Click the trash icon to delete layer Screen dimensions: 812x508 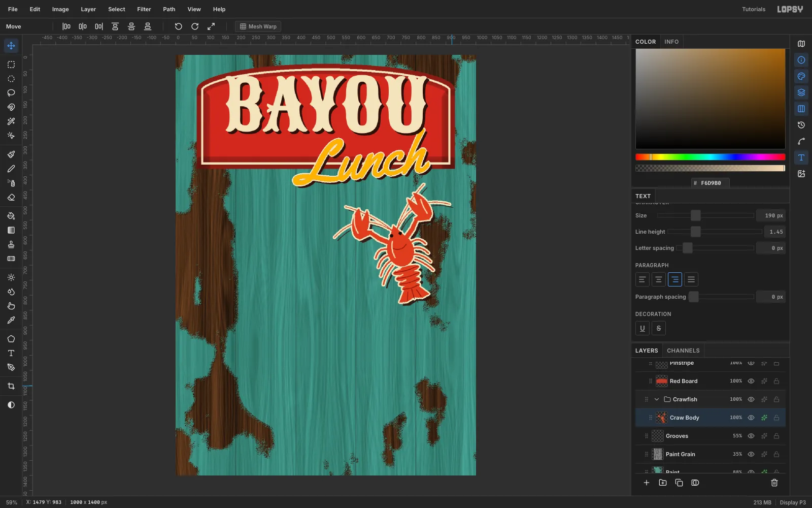tap(774, 483)
